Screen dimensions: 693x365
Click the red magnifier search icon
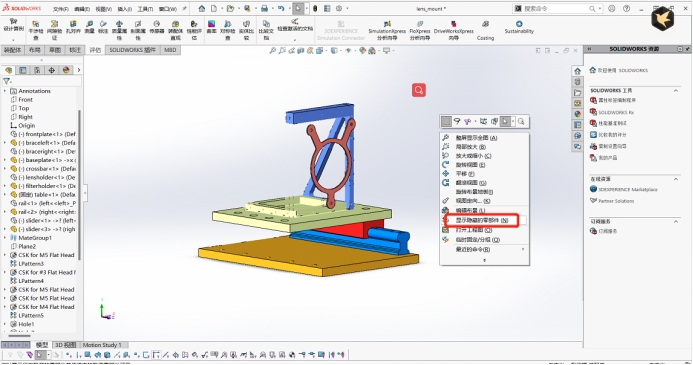tap(419, 90)
